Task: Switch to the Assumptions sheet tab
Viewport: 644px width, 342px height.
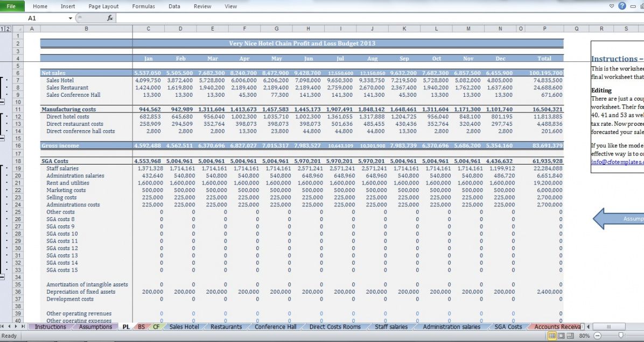Action: (x=95, y=326)
